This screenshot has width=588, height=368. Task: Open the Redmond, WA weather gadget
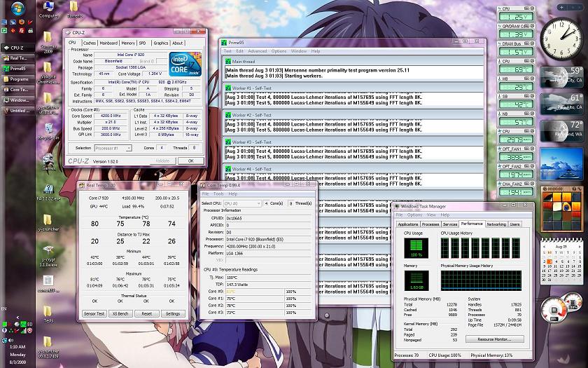pyautogui.click(x=561, y=130)
